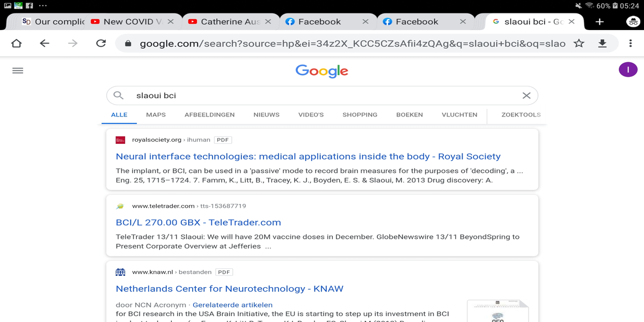The image size is (644, 322).
Task: Tap the muted sound status icon
Action: [579, 5]
